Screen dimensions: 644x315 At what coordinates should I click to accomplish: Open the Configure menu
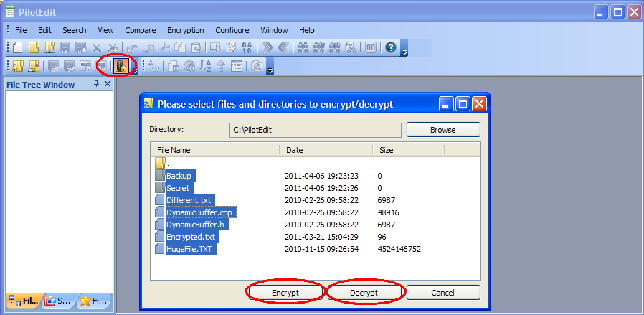click(x=232, y=30)
